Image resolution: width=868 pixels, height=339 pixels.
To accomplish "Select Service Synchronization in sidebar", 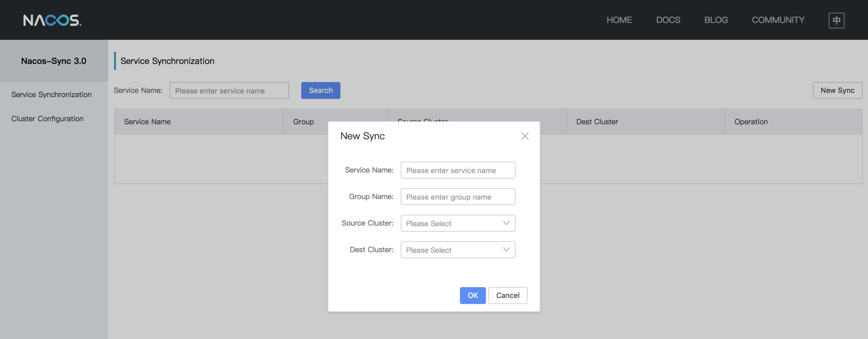I will click(52, 95).
